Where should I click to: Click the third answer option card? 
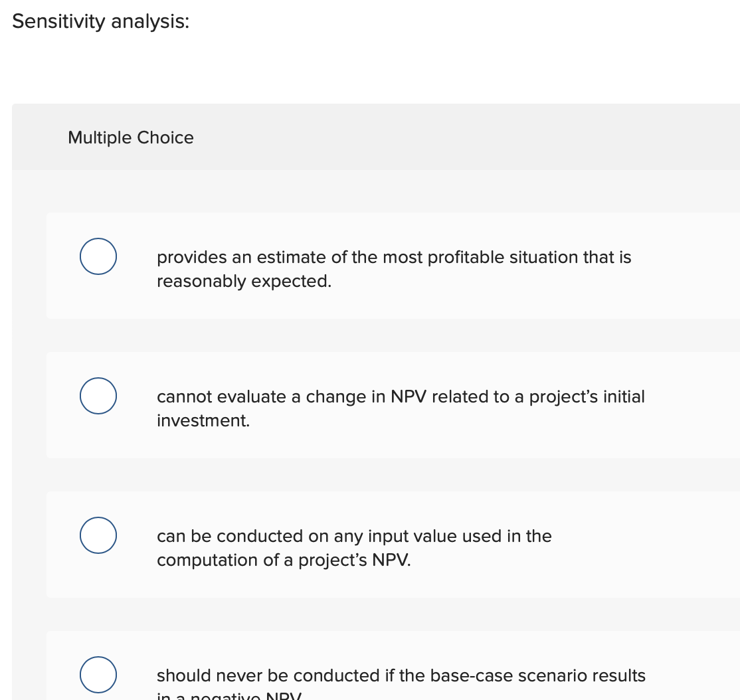393,545
